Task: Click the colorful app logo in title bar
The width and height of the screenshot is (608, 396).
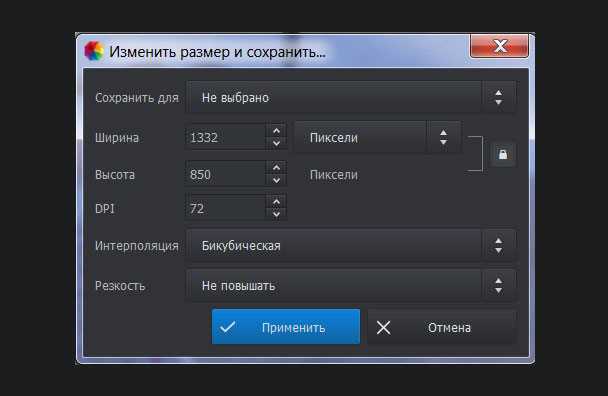Action: (94, 51)
